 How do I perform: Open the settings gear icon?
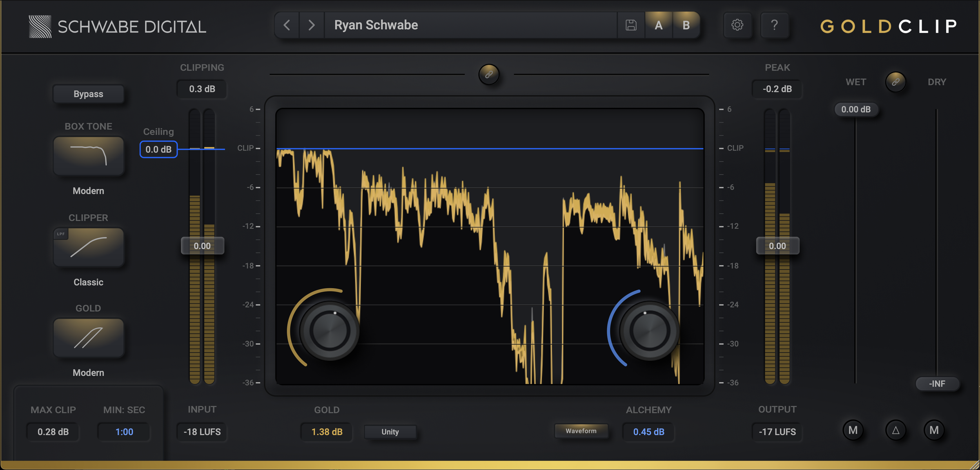(737, 25)
